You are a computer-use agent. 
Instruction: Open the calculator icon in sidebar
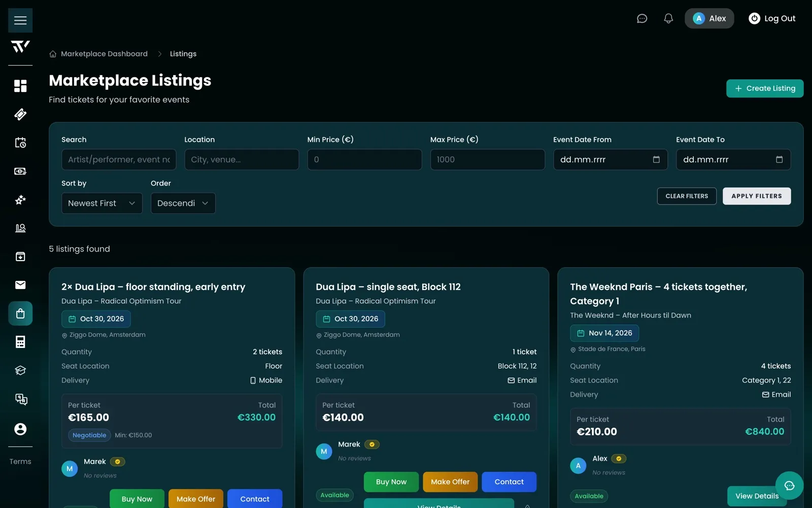(x=20, y=342)
